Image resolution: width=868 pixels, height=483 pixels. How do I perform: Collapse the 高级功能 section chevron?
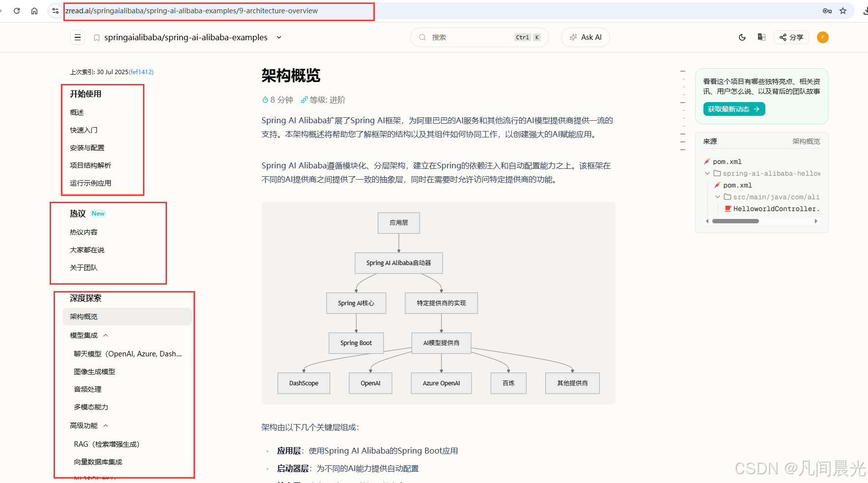(x=106, y=426)
